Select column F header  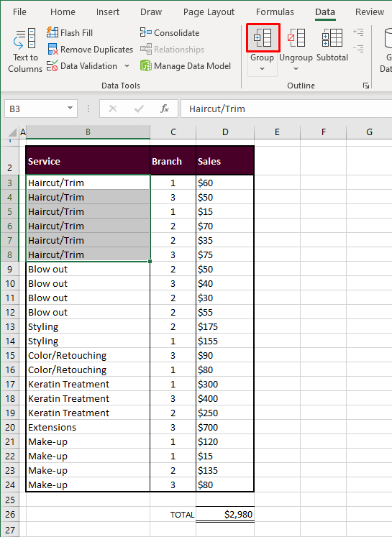tap(324, 132)
